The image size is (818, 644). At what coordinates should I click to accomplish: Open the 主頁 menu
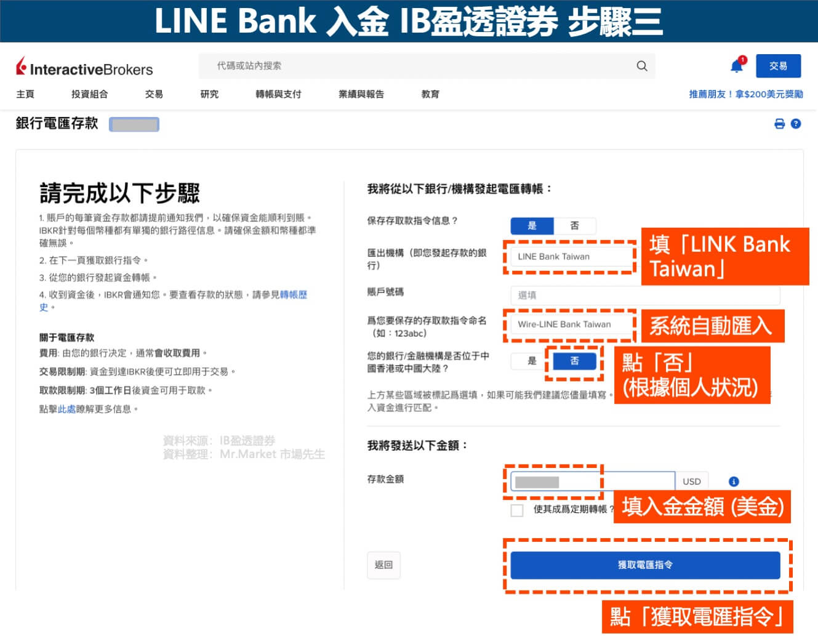click(x=25, y=94)
